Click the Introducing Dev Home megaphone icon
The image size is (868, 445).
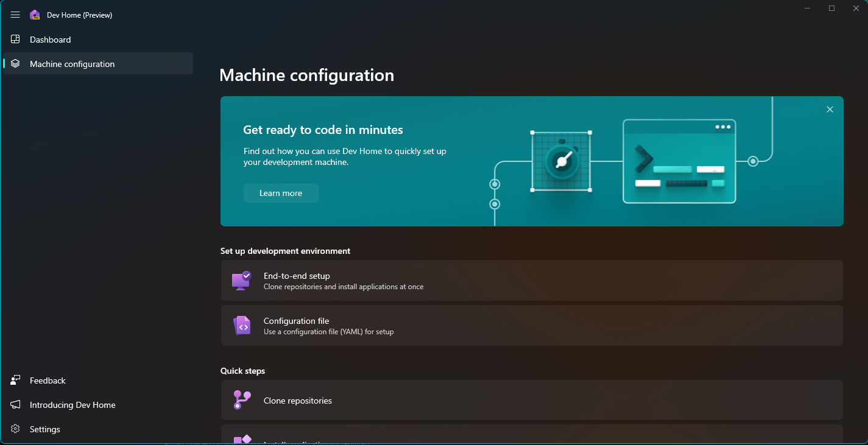(x=14, y=404)
